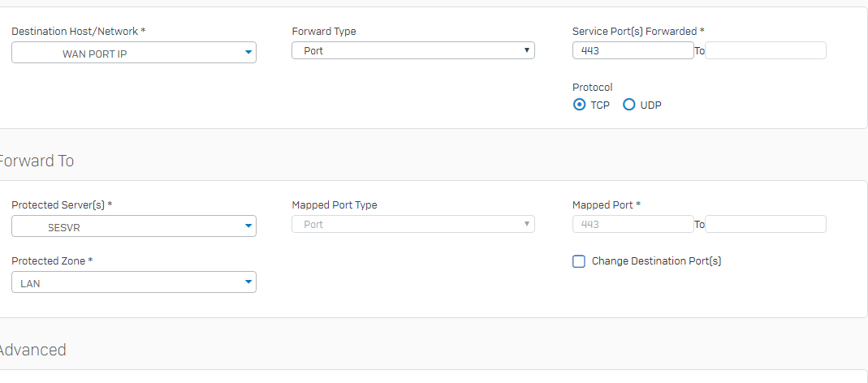Open the SESVR protected server selection

click(x=134, y=226)
